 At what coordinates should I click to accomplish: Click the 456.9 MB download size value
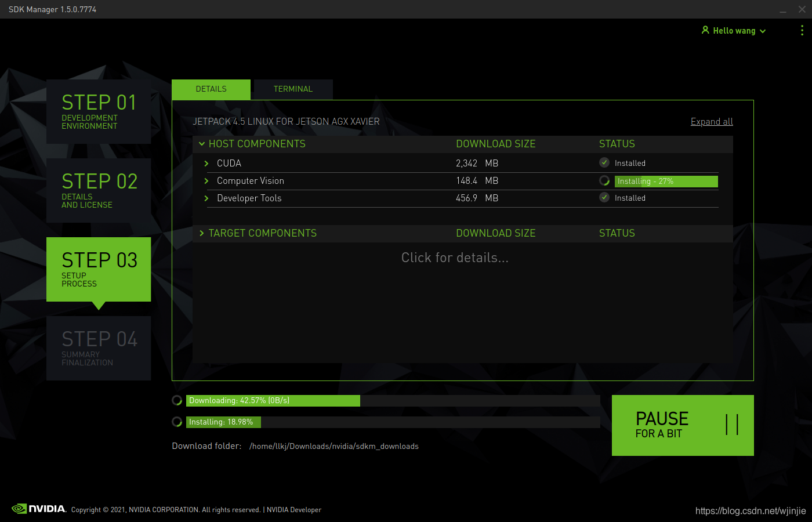(x=477, y=198)
